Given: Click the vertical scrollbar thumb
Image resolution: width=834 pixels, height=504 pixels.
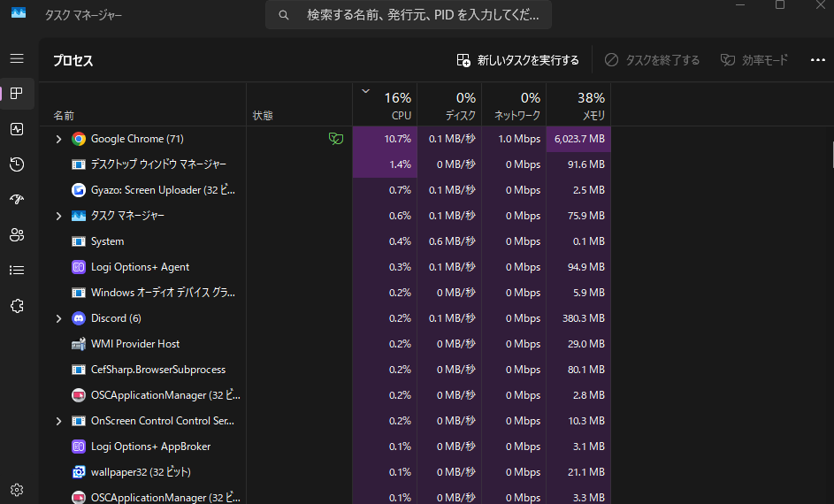Looking at the screenshot, I should [832, 155].
